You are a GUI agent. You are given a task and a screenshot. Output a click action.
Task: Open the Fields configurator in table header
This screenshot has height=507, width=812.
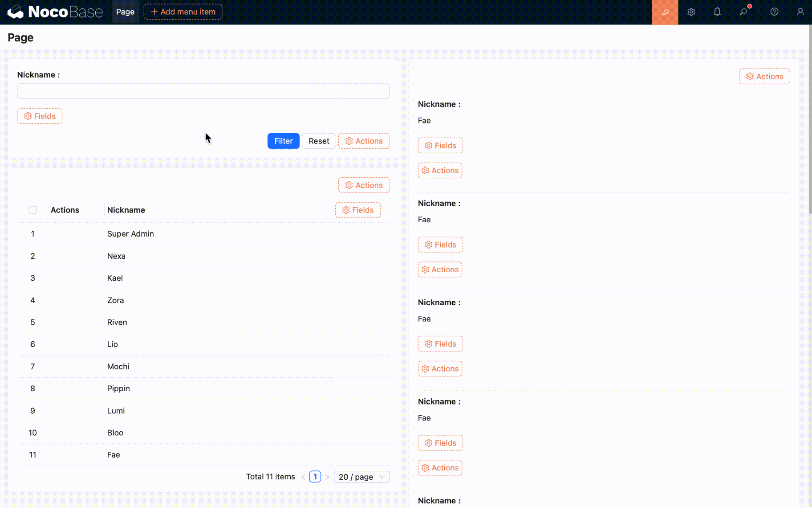[x=357, y=210]
